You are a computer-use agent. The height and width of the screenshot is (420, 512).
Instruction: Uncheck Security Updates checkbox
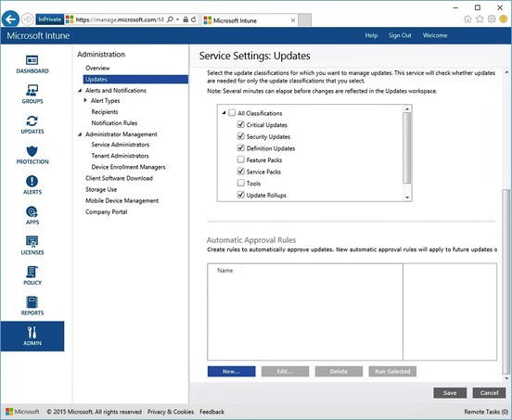click(240, 136)
